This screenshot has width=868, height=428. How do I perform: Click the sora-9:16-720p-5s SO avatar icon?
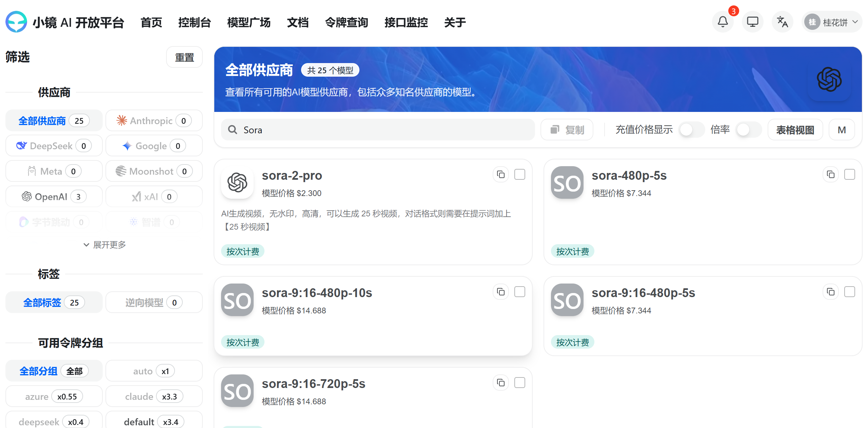coord(237,391)
